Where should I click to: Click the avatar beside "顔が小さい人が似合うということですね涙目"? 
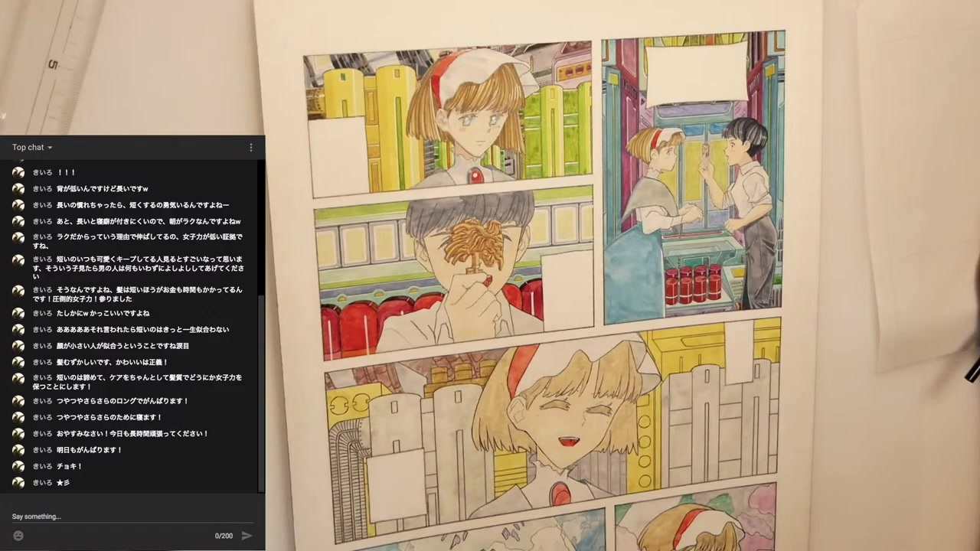coord(18,346)
